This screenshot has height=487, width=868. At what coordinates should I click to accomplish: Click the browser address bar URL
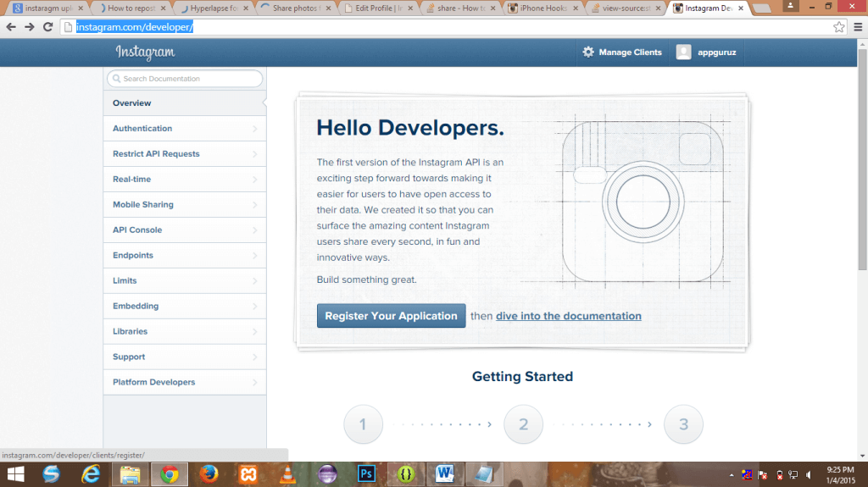coord(135,26)
